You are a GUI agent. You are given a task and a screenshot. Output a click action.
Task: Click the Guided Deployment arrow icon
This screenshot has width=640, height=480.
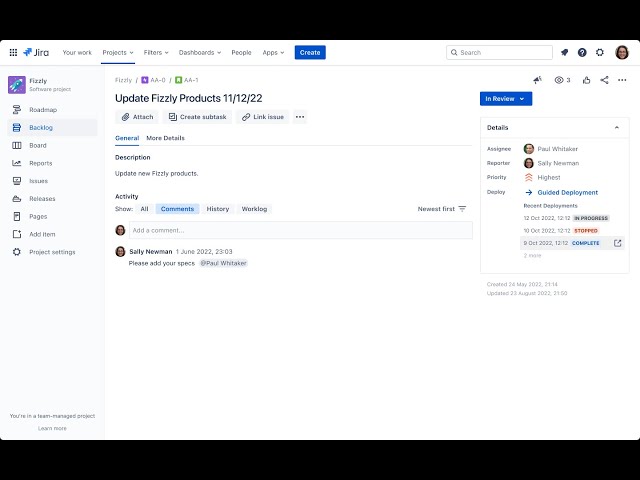tap(529, 192)
